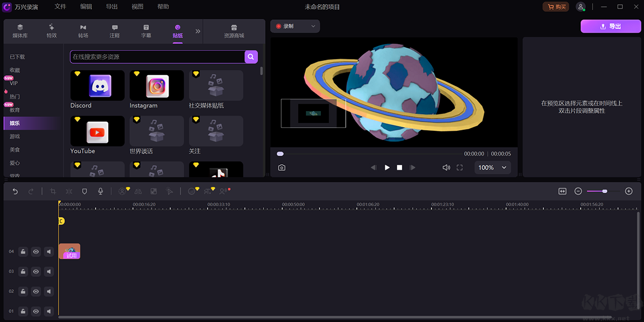Take a snapshot with the camera icon
The image size is (644, 322).
coord(282,167)
